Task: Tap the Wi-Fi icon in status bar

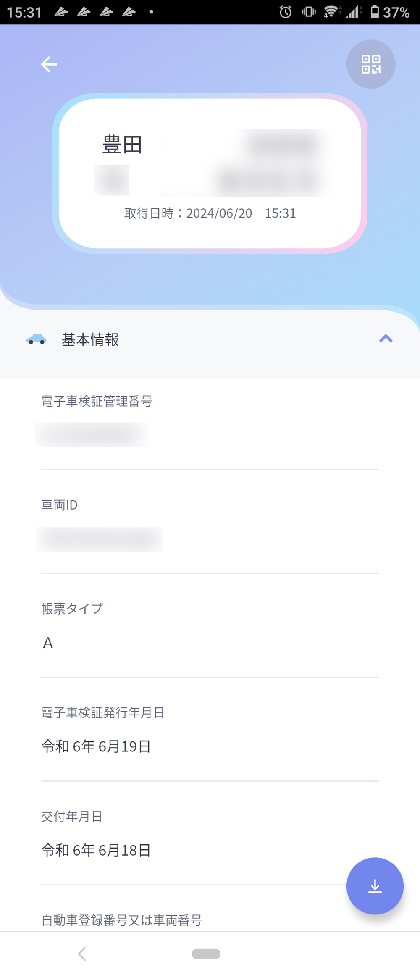Action: (x=331, y=12)
